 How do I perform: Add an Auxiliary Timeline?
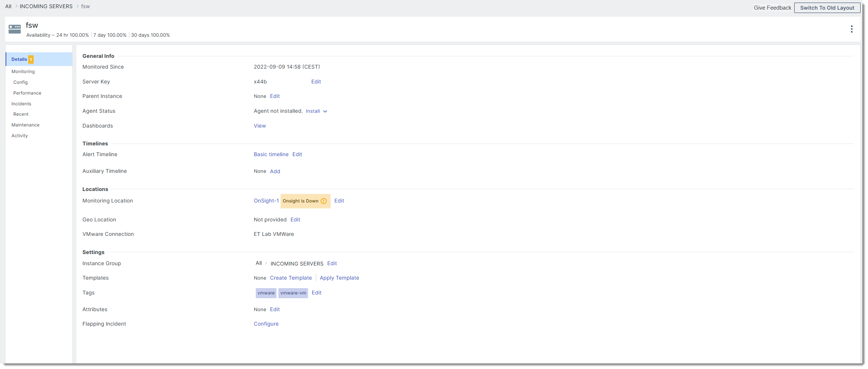[x=275, y=171]
